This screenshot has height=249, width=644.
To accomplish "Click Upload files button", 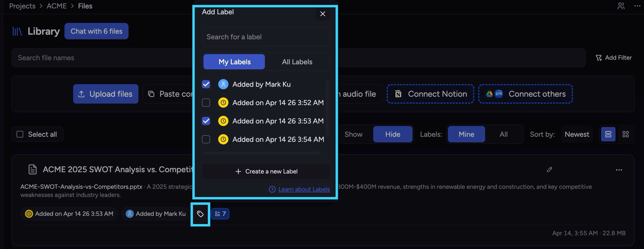I will click(106, 94).
